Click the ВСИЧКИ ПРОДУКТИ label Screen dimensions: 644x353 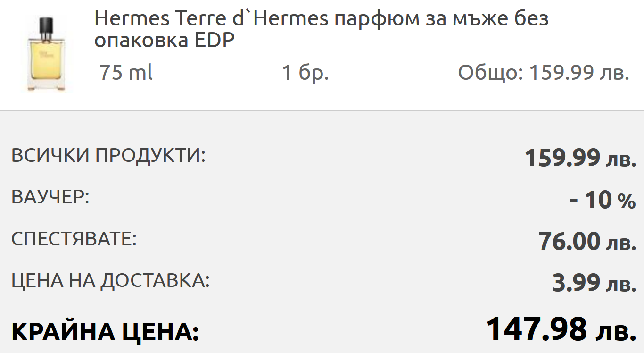(108, 155)
